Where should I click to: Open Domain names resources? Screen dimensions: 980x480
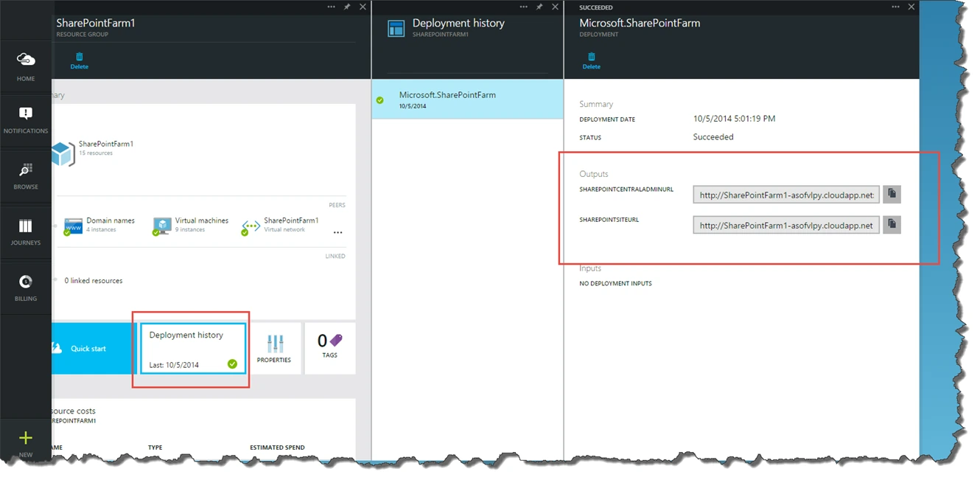[x=99, y=224]
